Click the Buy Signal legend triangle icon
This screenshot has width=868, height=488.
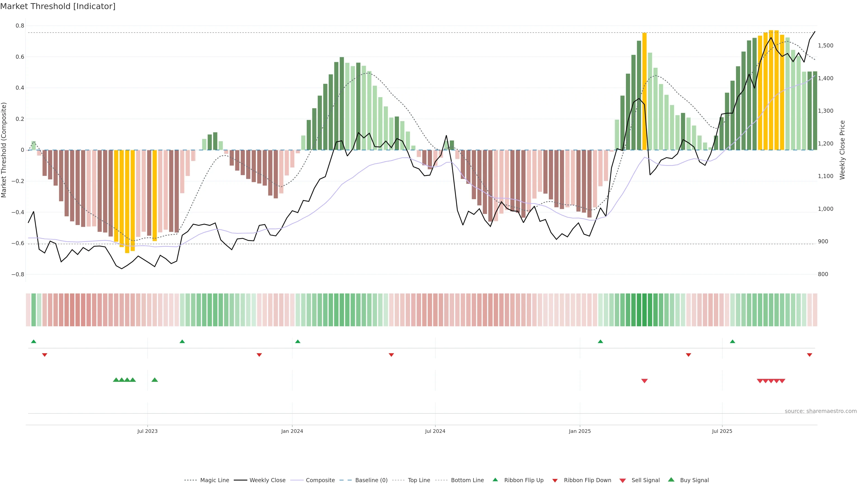tap(671, 480)
